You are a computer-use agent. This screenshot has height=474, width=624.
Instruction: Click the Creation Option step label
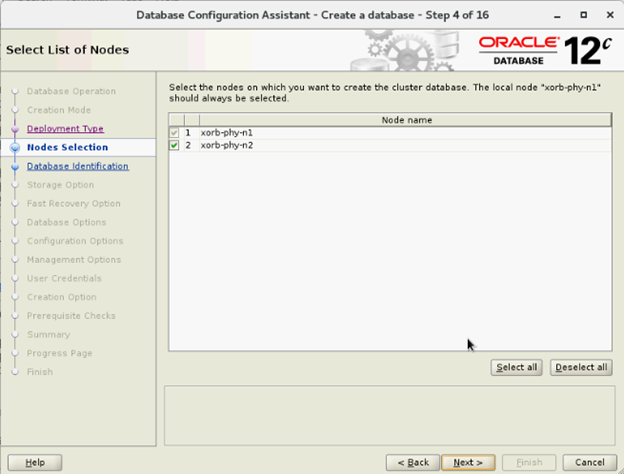click(x=62, y=297)
